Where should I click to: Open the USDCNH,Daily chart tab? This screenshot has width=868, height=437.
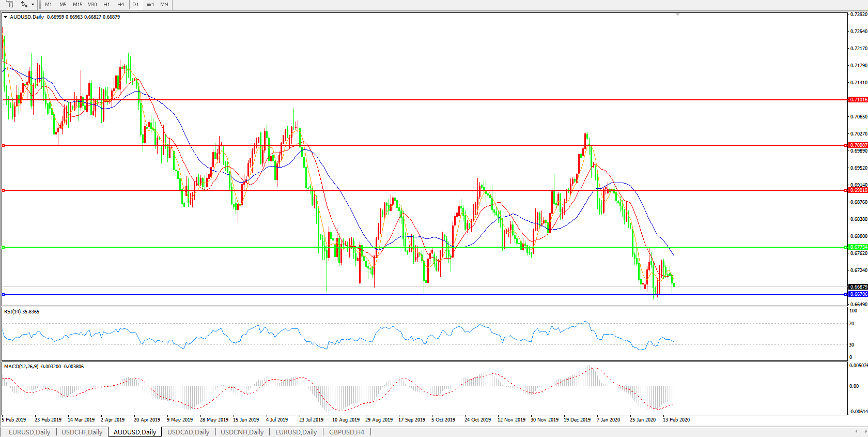tap(242, 432)
